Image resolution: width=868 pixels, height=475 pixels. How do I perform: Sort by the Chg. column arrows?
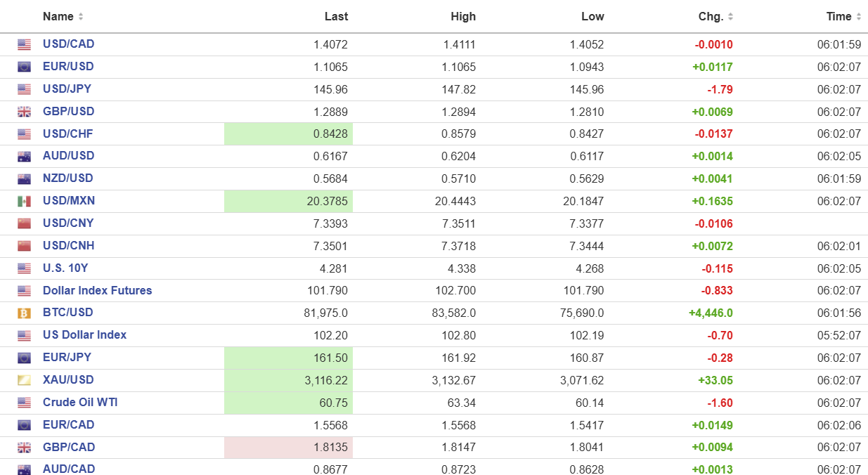730,17
